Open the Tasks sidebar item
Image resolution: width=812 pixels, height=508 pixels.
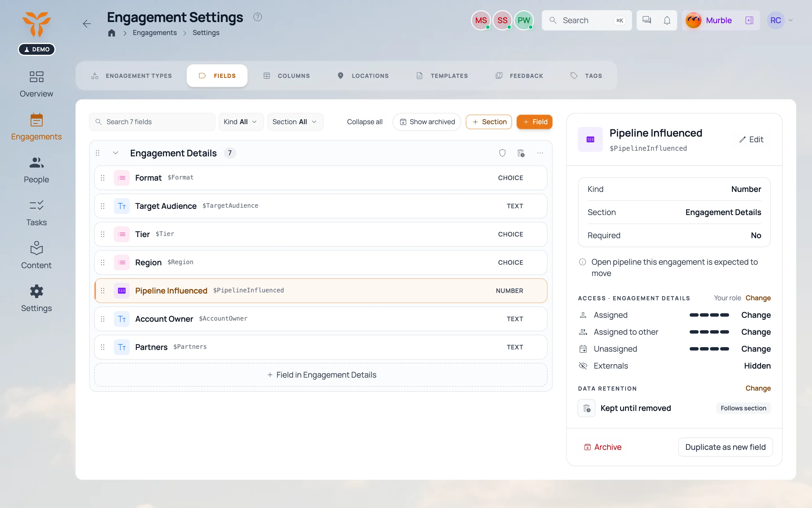(36, 213)
